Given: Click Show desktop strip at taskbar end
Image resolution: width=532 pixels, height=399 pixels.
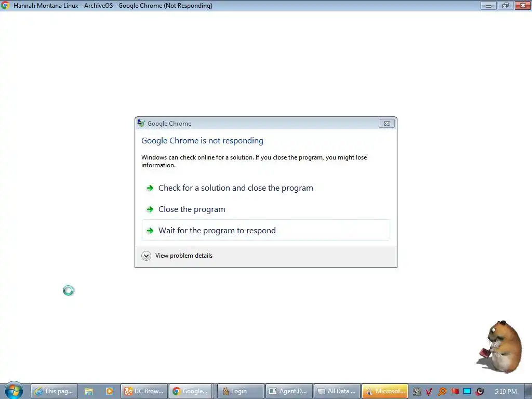Looking at the screenshot, I should 528,391.
